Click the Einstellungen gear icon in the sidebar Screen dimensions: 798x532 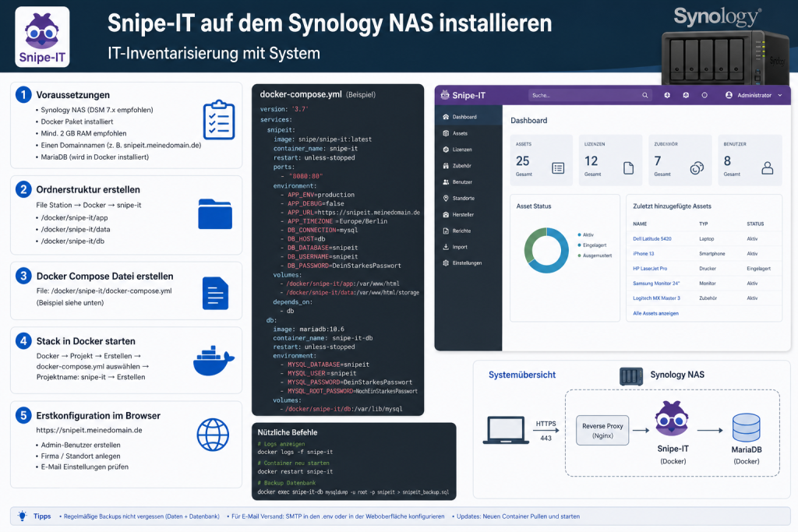click(x=446, y=263)
